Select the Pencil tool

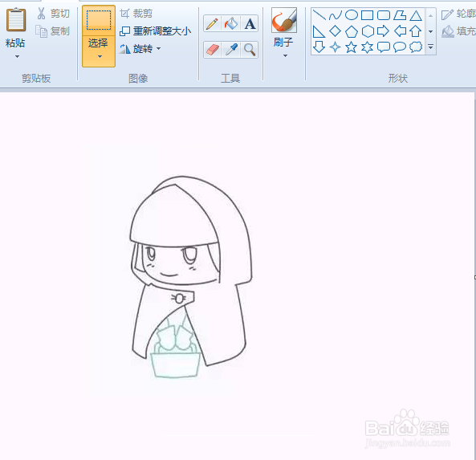212,24
